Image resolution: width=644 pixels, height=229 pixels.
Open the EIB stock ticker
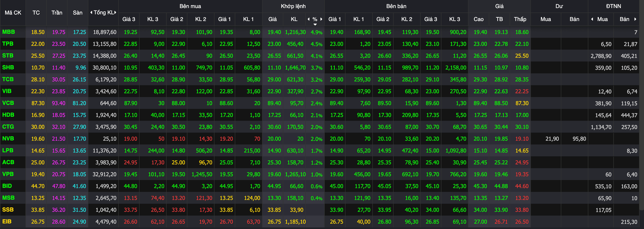tap(7, 221)
